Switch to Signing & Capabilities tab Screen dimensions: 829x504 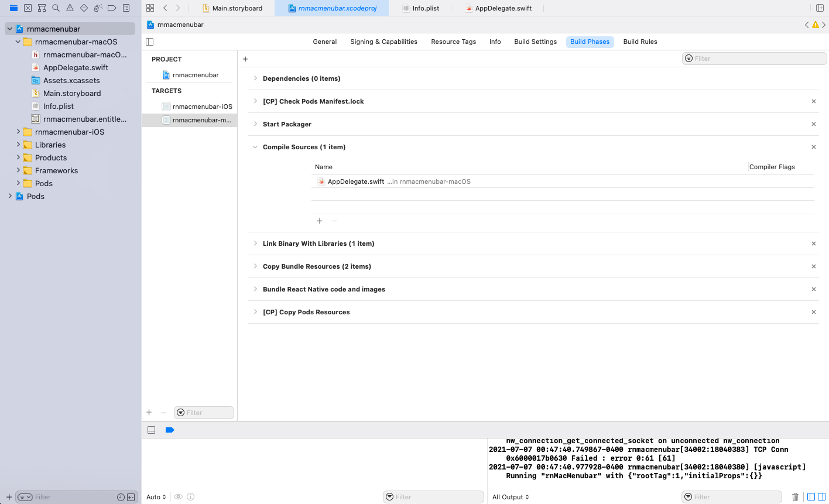[x=383, y=42]
